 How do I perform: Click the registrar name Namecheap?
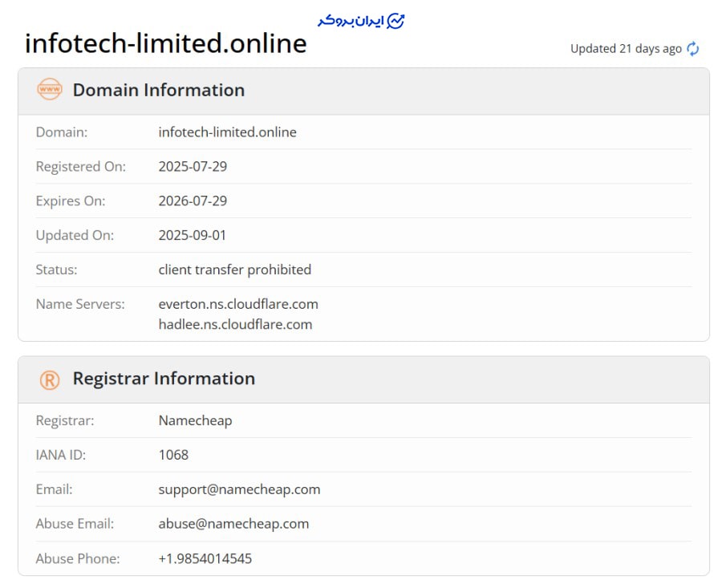click(x=195, y=421)
